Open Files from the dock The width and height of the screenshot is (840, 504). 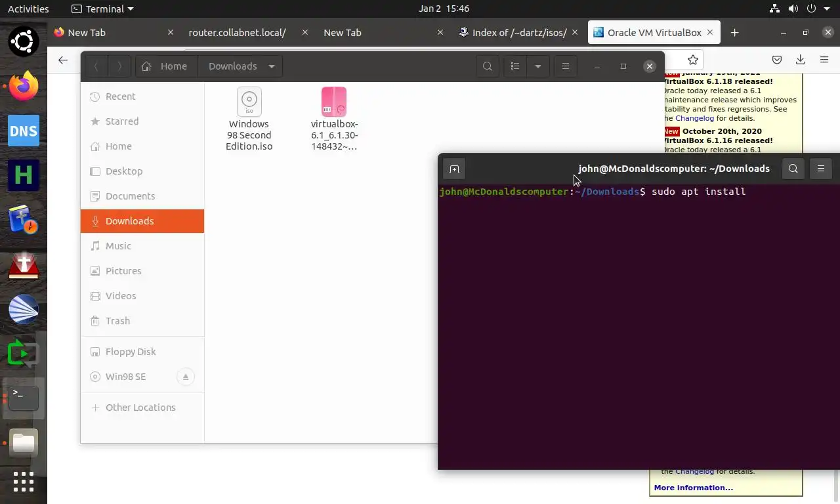click(24, 443)
